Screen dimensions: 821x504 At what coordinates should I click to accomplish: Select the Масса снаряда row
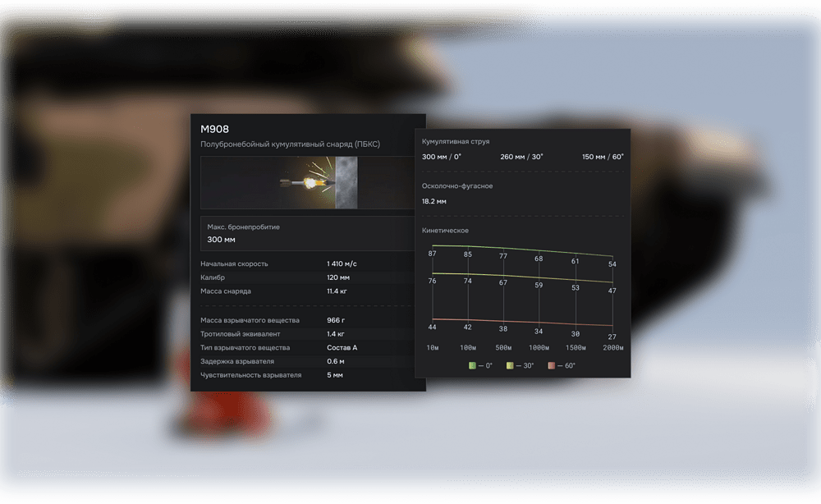pyautogui.click(x=308, y=291)
